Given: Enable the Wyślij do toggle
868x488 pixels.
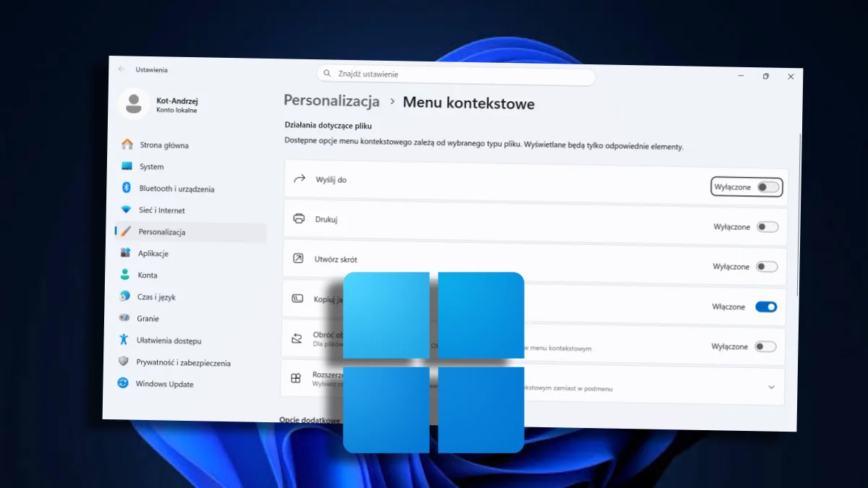Looking at the screenshot, I should (x=768, y=187).
